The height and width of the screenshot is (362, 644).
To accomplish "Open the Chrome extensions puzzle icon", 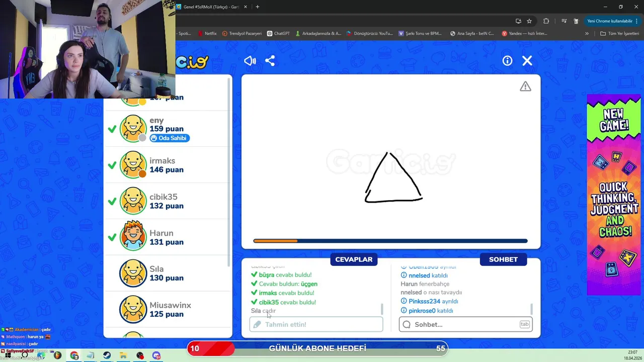I will [x=546, y=21].
